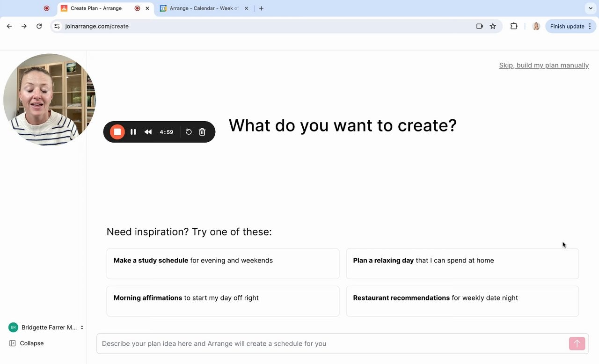The height and width of the screenshot is (364, 599).
Task: Select the Morning affirmations suggestion
Action: click(223, 301)
